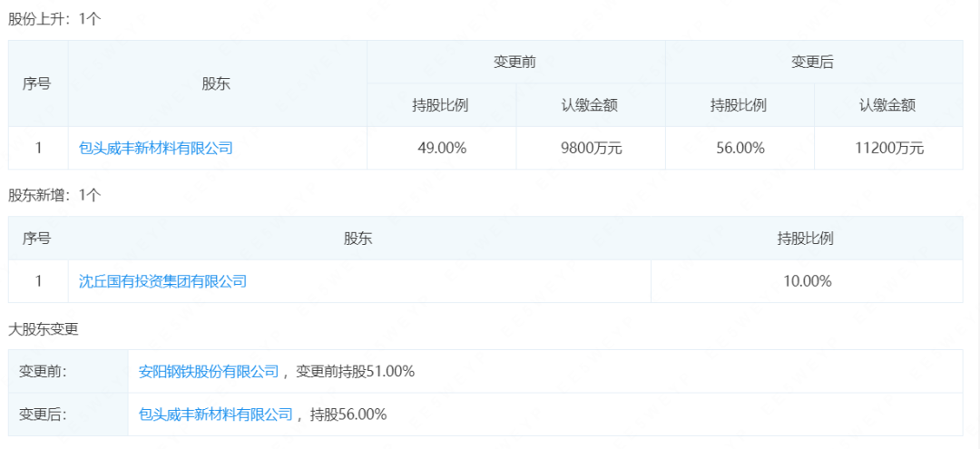Click 股东 header in 股东新增 table
This screenshot has width=980, height=449.
359,238
